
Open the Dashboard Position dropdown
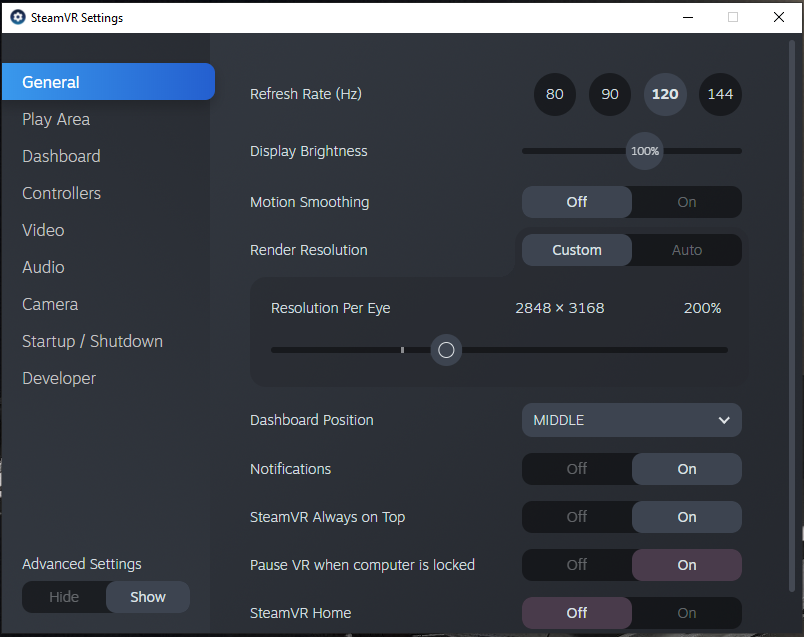click(x=632, y=420)
